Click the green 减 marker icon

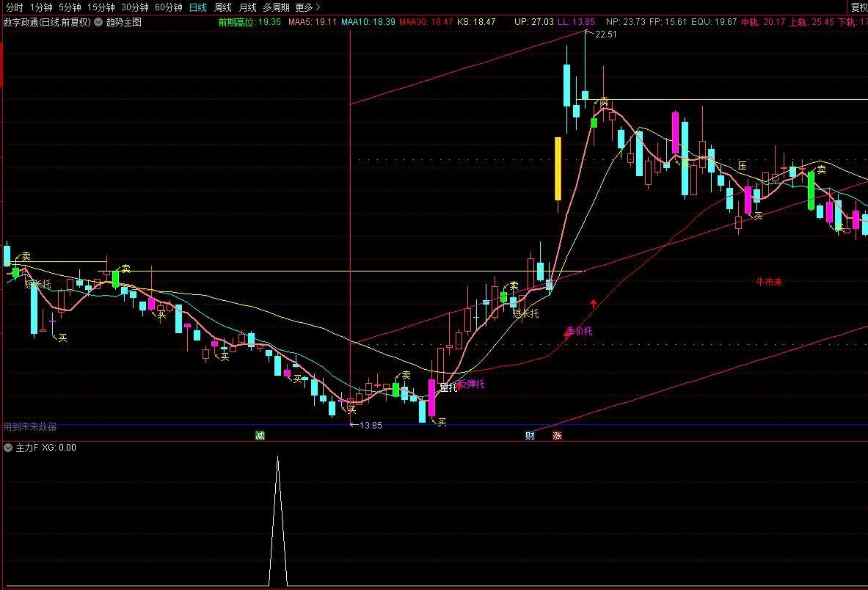point(260,436)
